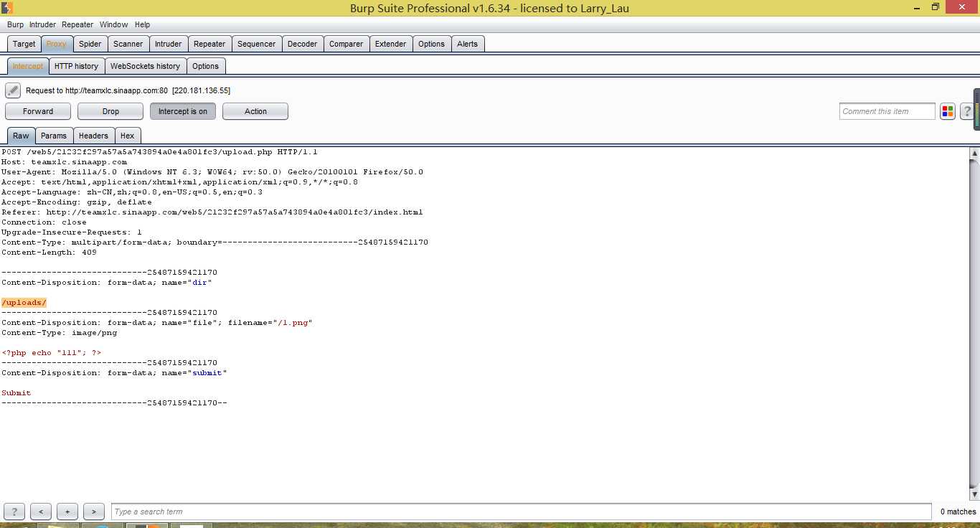Image resolution: width=980 pixels, height=528 pixels.
Task: Click the Burp Suite title bar icon
Action: [8, 8]
